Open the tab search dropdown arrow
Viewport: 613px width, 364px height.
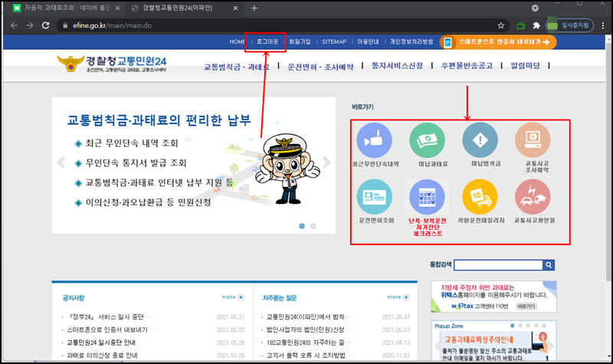coord(535,8)
